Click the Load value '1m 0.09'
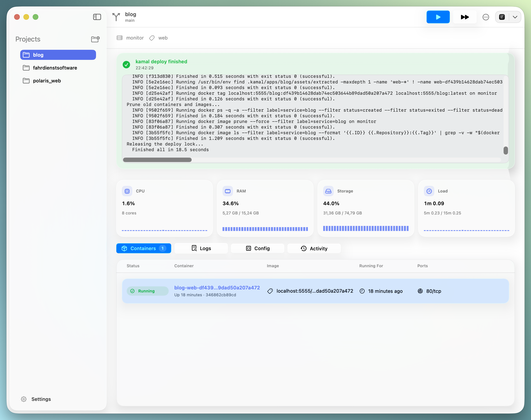The height and width of the screenshot is (420, 531). tap(434, 203)
